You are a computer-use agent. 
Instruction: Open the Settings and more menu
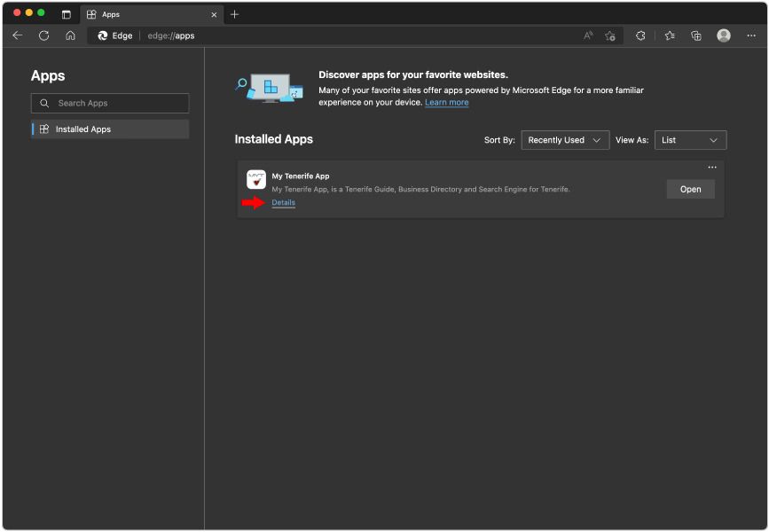750,35
